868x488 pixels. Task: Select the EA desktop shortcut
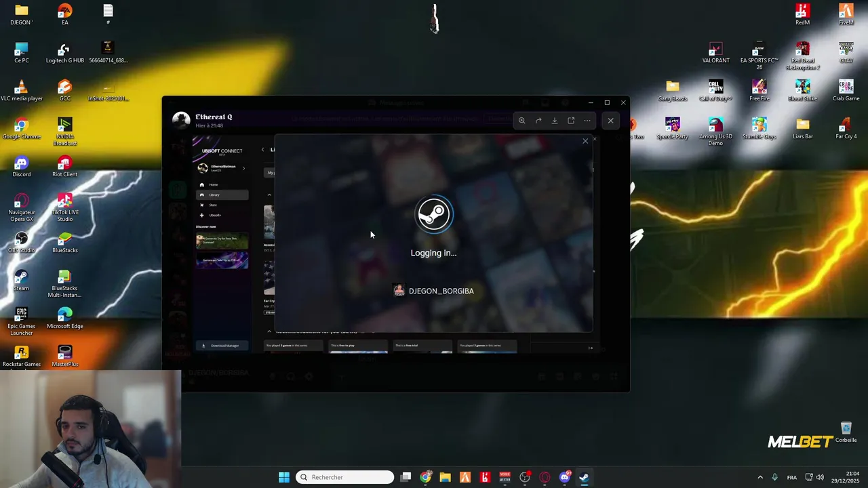(65, 15)
